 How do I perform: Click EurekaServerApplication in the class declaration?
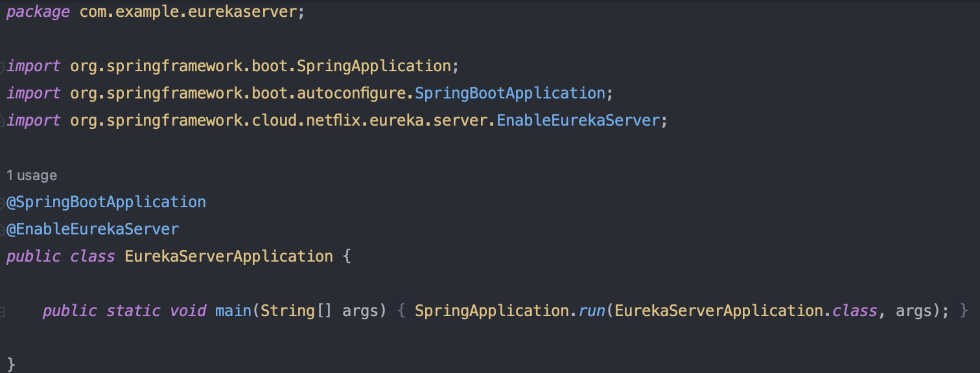(229, 256)
